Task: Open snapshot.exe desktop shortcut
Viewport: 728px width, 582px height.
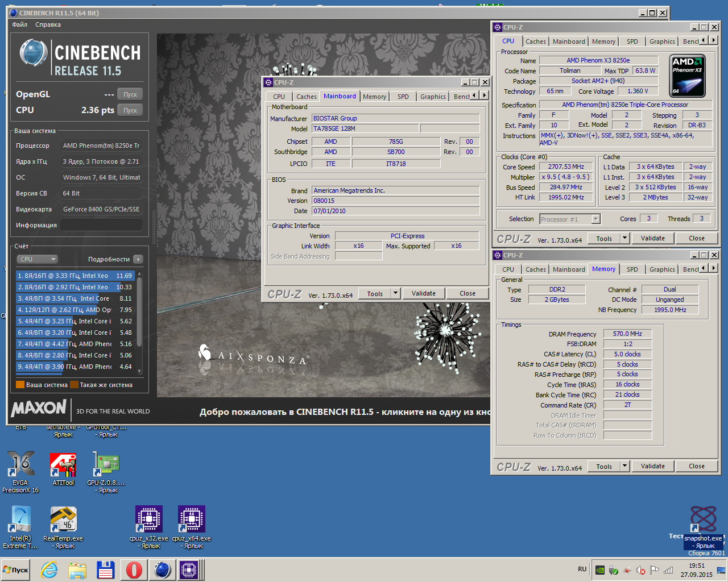Action: point(704,527)
